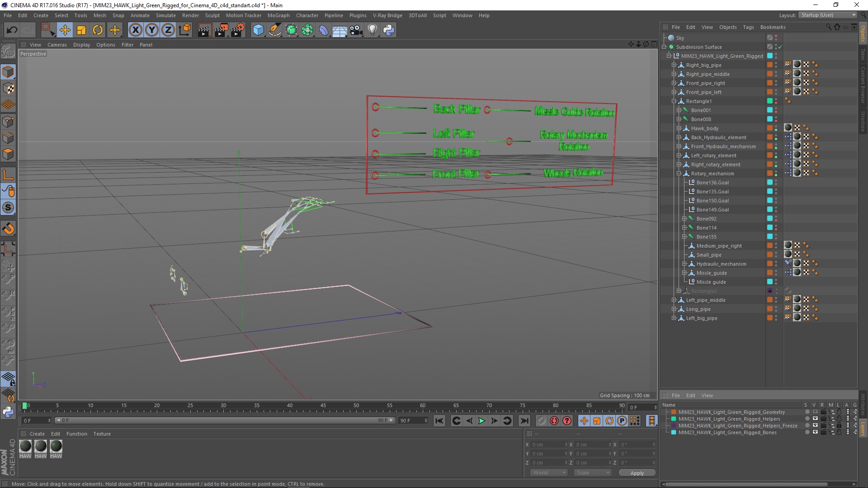Toggle visibility dots of Right_big_pipe

tap(776, 65)
